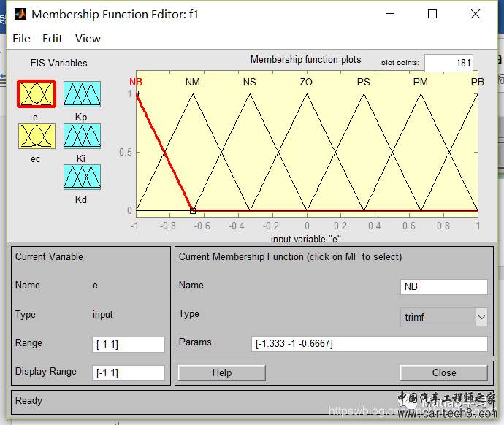Screen dimensions: 504x425
Task: Select the red NB membership function label
Action: (136, 82)
